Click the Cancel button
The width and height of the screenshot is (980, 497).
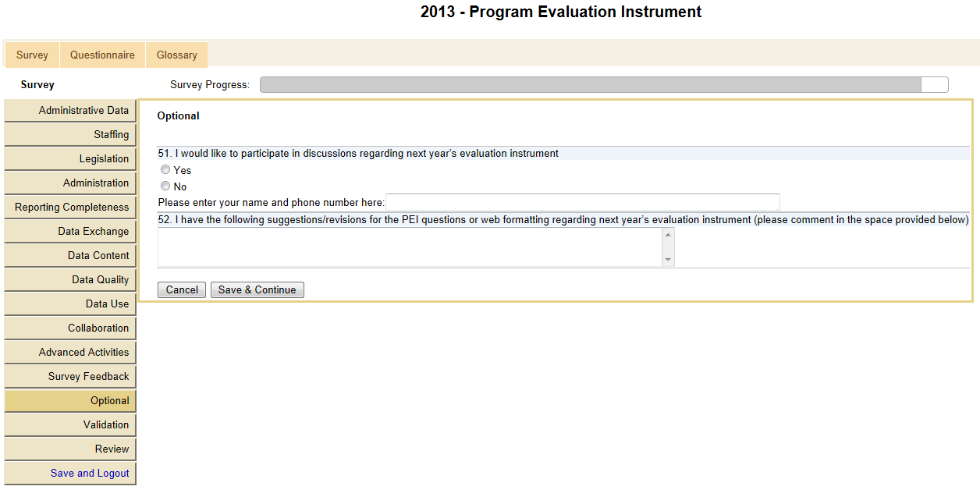click(x=182, y=289)
